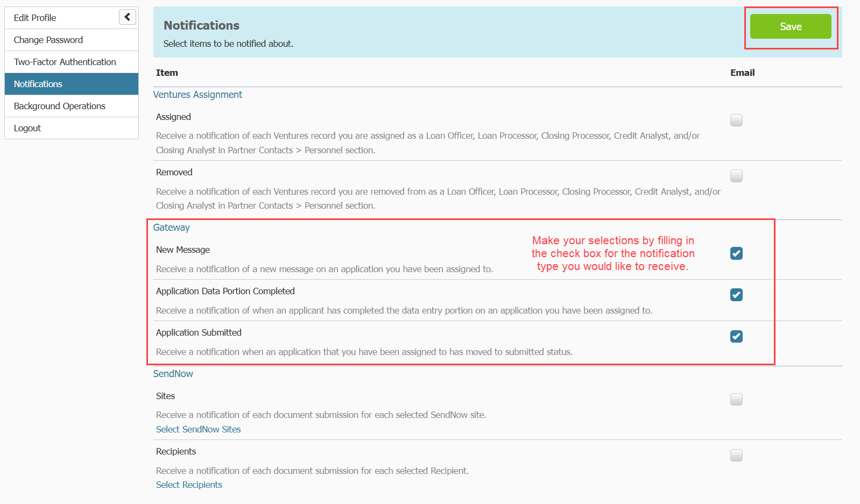The image size is (860, 504).
Task: Enable the Ventures Assigned email checkbox
Action: (736, 120)
